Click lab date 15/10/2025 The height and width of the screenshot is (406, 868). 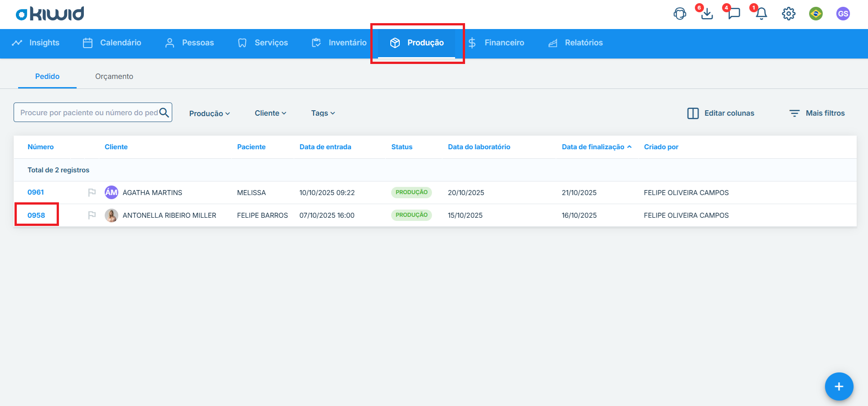point(465,215)
